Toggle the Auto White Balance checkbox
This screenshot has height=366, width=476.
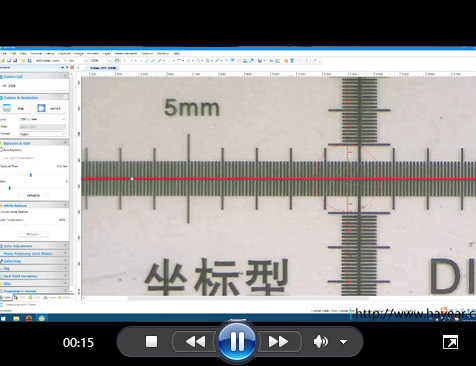1,212
